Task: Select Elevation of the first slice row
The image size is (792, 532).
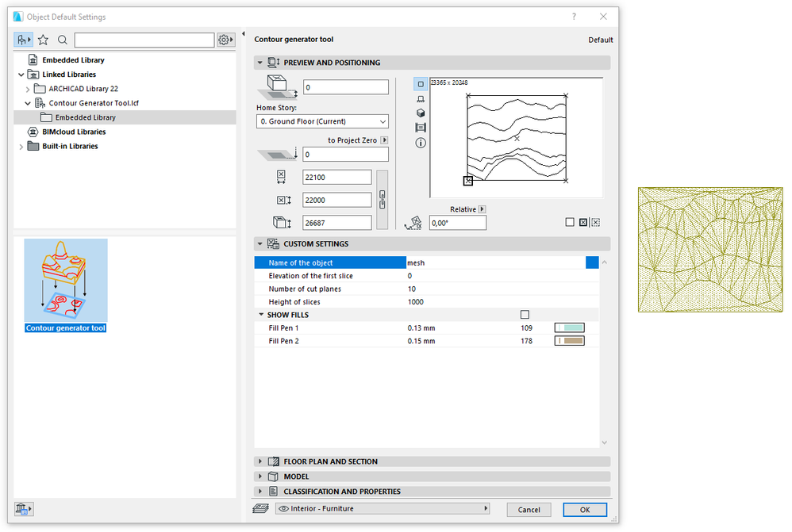Action: [x=426, y=276]
